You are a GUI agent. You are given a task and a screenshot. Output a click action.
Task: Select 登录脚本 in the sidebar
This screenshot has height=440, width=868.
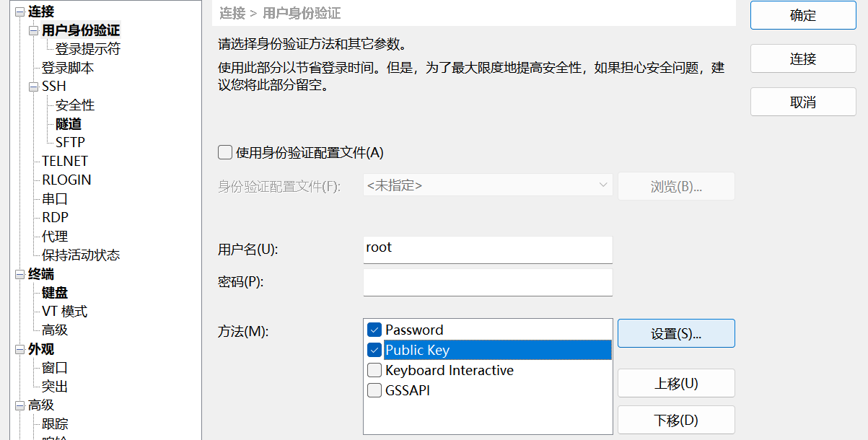[x=68, y=68]
